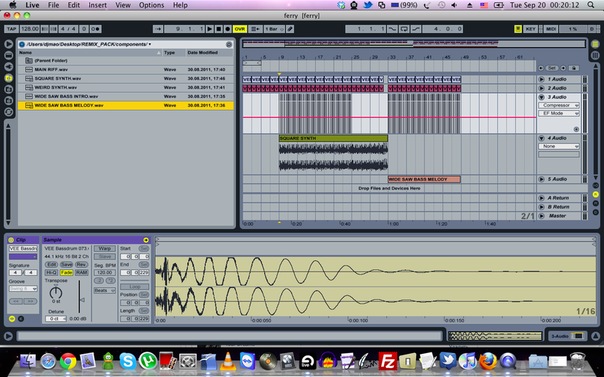This screenshot has width=604, height=377.
Task: Select MAIN RIFF.wav file
Action: click(126, 70)
